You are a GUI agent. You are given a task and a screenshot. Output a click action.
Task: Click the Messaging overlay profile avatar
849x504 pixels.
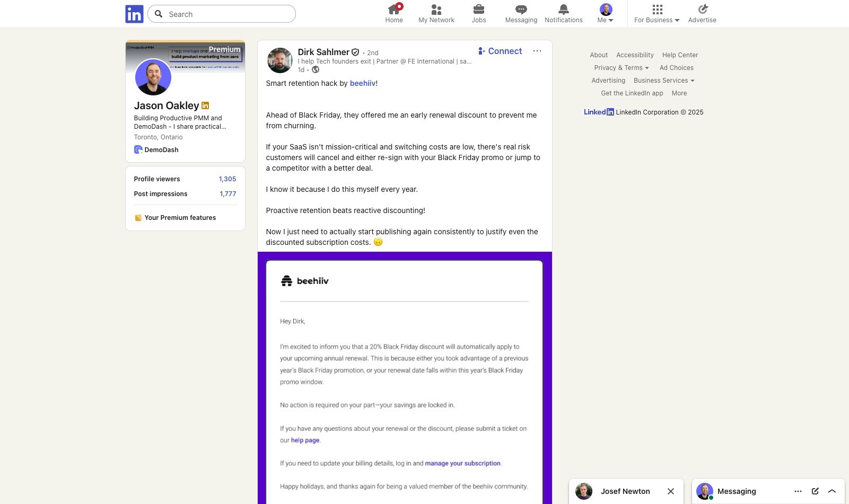tap(705, 491)
